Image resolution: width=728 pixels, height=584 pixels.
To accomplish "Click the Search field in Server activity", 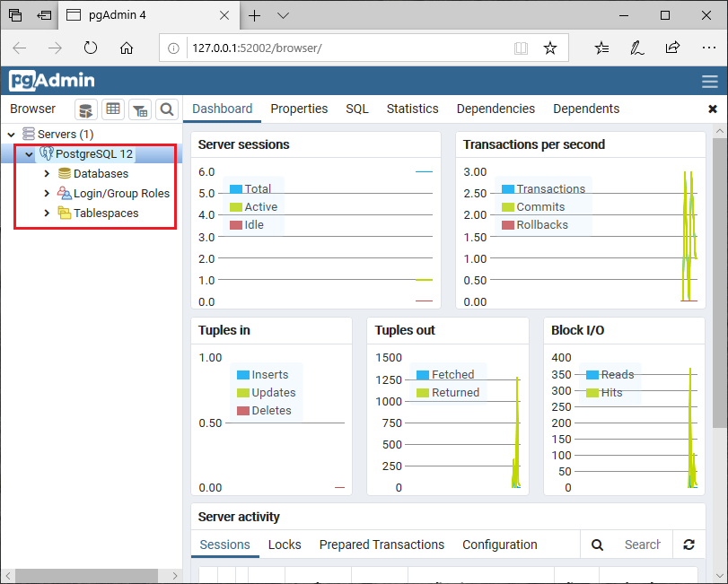I will [640, 545].
